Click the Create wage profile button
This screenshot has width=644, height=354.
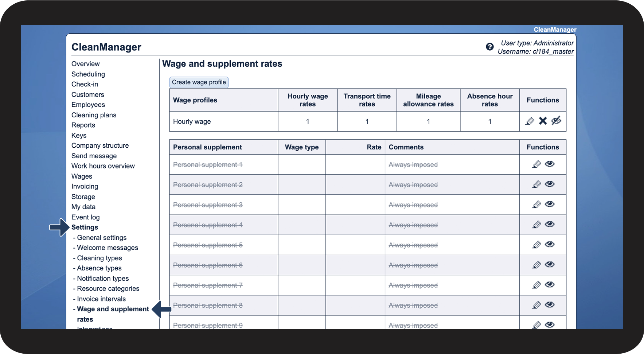pos(199,82)
